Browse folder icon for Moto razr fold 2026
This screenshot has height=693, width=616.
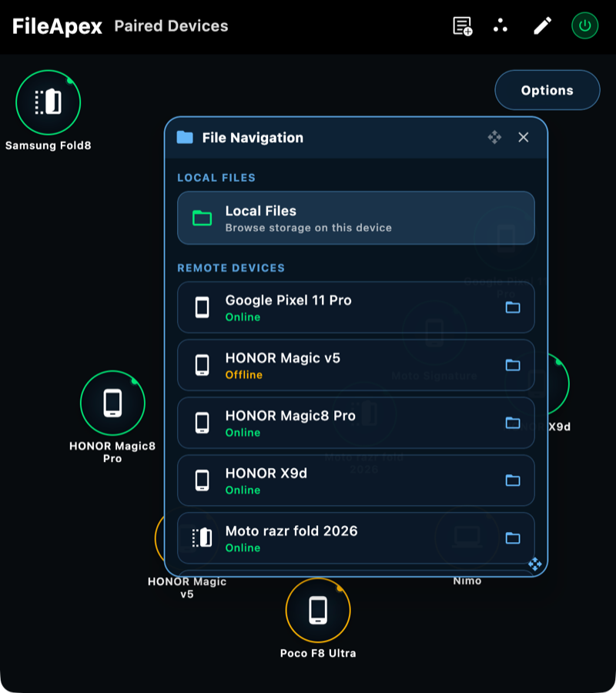pyautogui.click(x=513, y=538)
